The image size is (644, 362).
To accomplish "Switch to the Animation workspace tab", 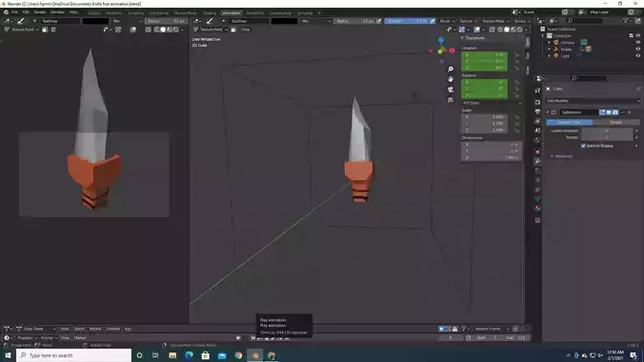I will pos(231,13).
